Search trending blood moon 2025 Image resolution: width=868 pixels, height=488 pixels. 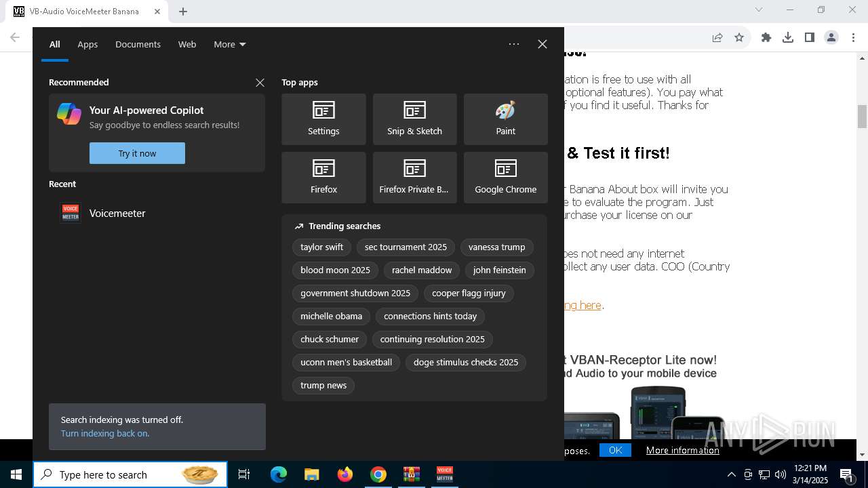[x=335, y=270]
